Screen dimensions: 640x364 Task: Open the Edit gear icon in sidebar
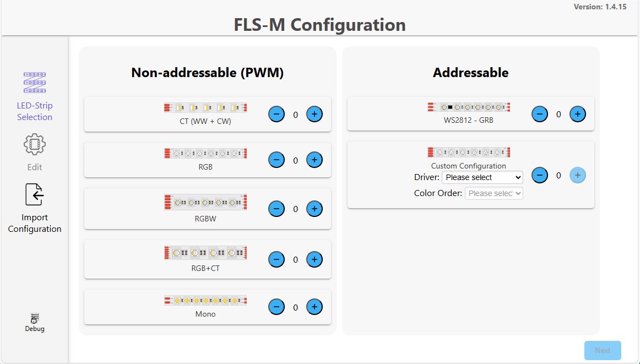point(34,144)
